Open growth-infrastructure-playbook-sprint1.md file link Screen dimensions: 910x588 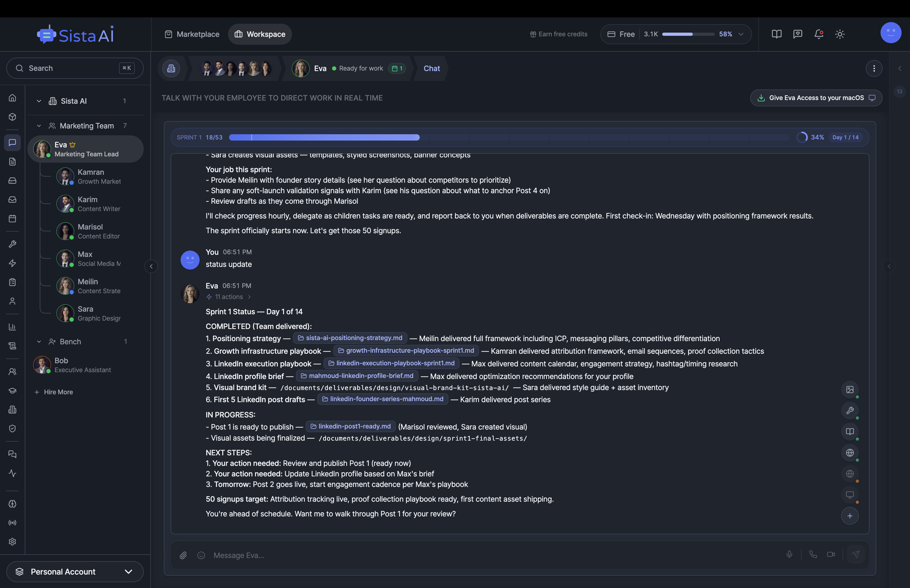tap(405, 351)
